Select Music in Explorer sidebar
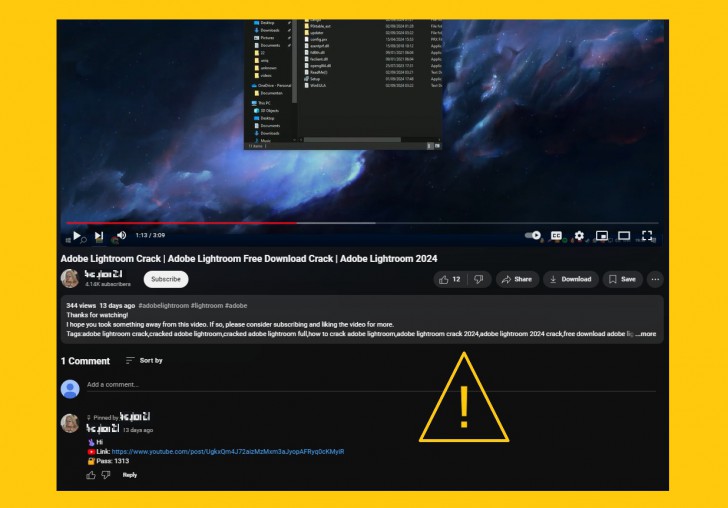Screen dimensions: 728x508 (x=265, y=140)
